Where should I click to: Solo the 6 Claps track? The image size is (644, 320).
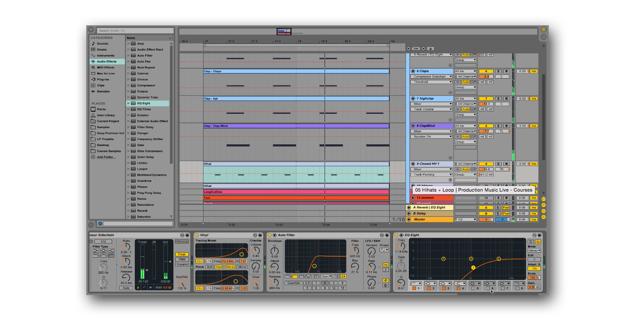[x=498, y=71]
